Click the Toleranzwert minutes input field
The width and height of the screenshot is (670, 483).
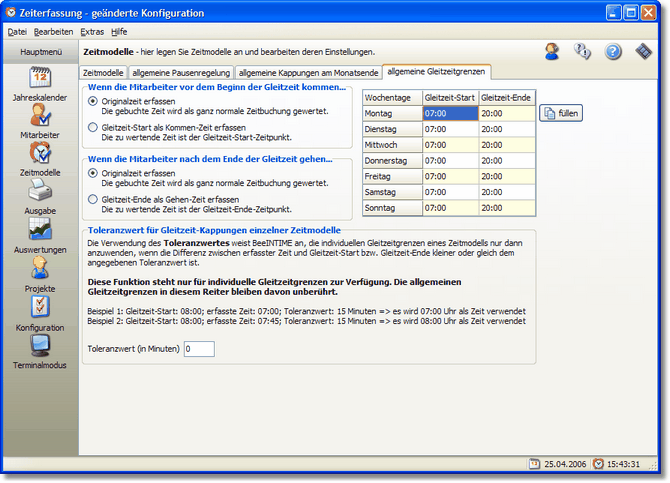[199, 348]
